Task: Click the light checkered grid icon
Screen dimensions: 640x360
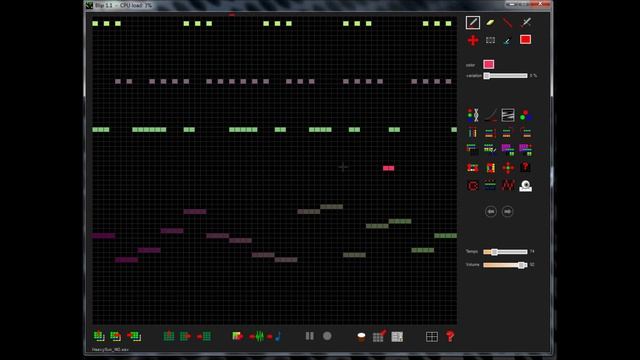Action: click(x=397, y=336)
